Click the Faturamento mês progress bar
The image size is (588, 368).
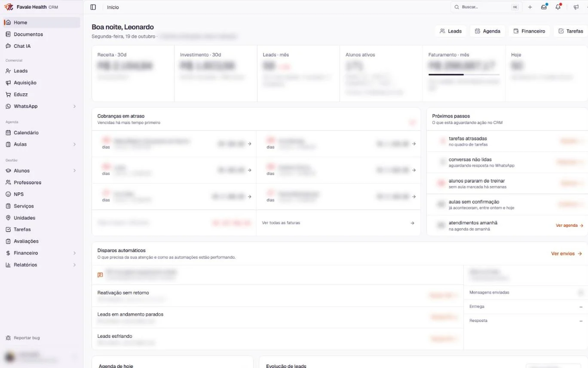tap(464, 74)
